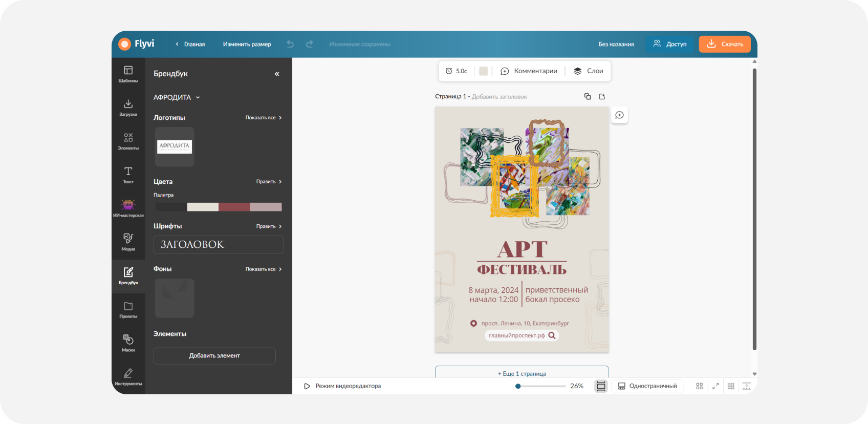This screenshot has width=868, height=424.
Task: Select the dark palette color
Action: (x=171, y=207)
